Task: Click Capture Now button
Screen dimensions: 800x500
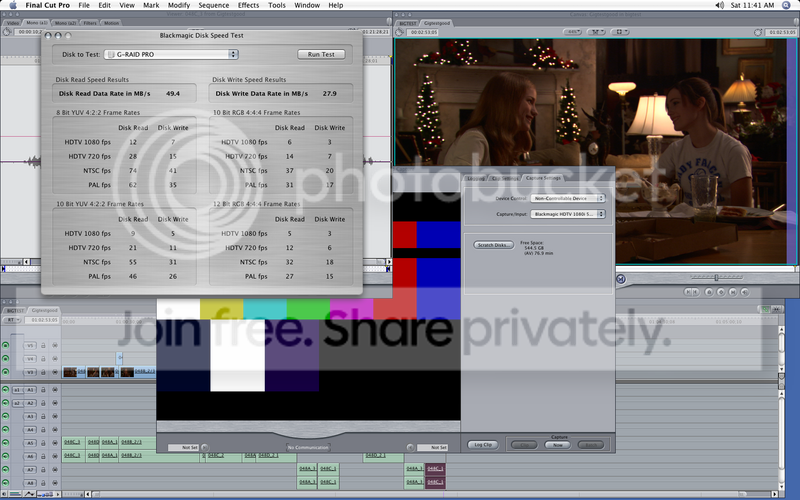Action: coord(558,445)
